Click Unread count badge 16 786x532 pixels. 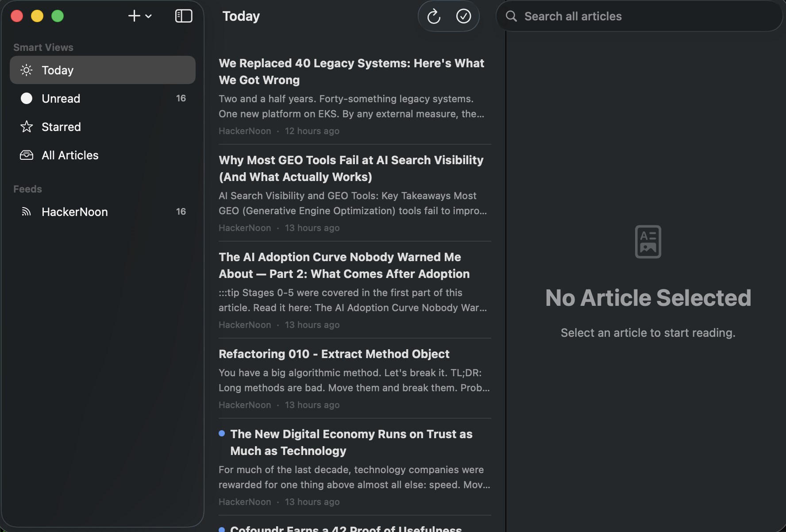point(181,98)
